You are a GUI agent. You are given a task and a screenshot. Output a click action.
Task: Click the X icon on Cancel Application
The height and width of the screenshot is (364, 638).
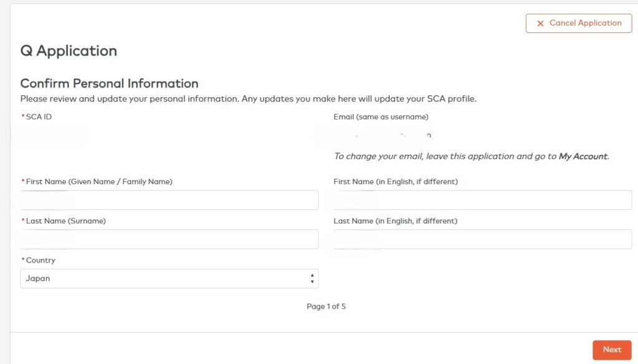[540, 24]
